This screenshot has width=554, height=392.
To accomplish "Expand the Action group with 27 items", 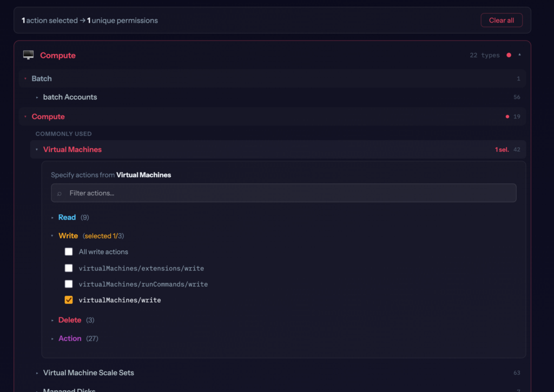I will 70,338.
